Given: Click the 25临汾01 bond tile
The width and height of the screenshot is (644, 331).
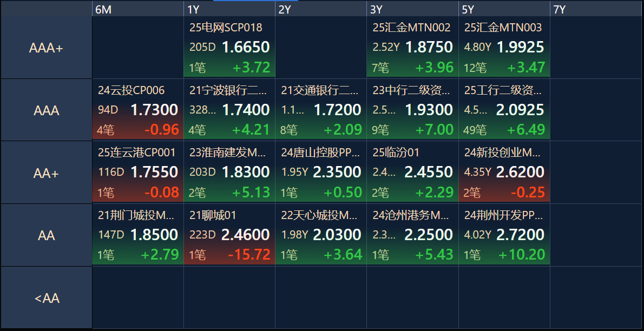Looking at the screenshot, I should click(412, 173).
